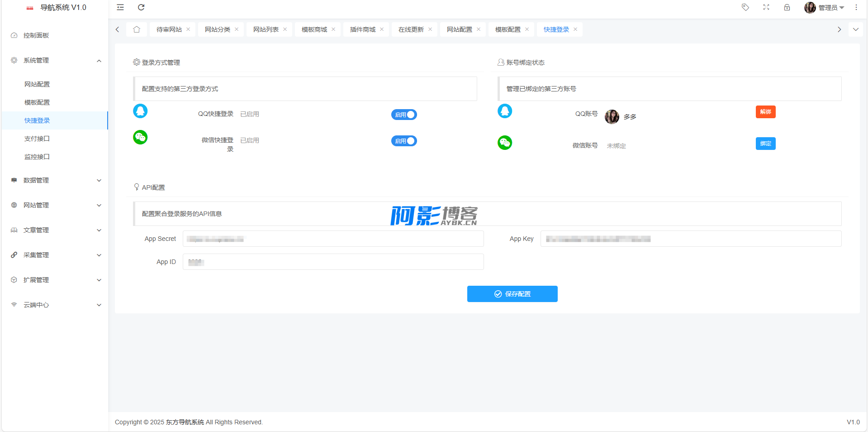Switch to the 模板商城 tab
This screenshot has width=868, height=432.
[314, 29]
